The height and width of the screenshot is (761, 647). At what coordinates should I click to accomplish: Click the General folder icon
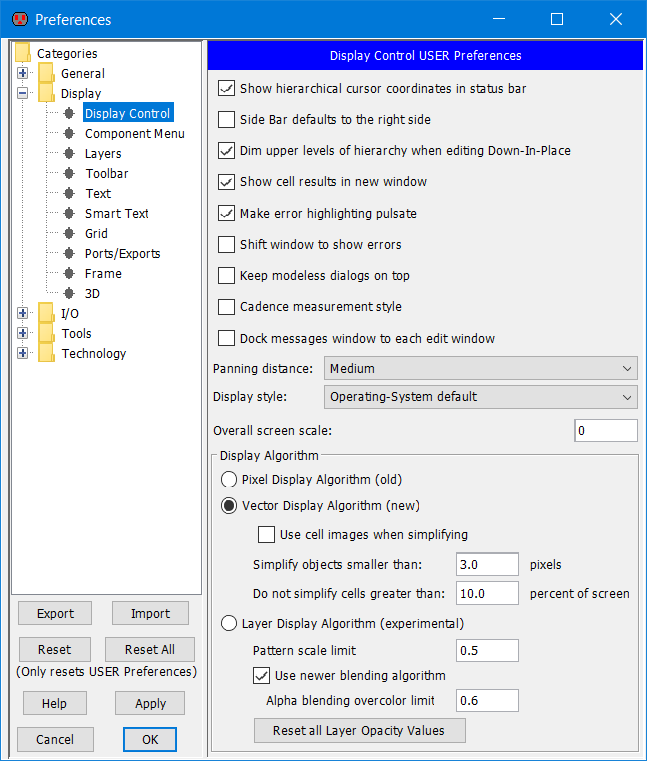point(46,73)
